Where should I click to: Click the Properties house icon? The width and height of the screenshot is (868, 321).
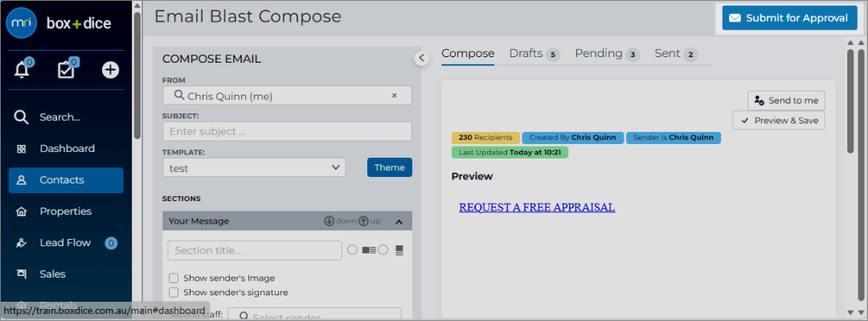21,212
